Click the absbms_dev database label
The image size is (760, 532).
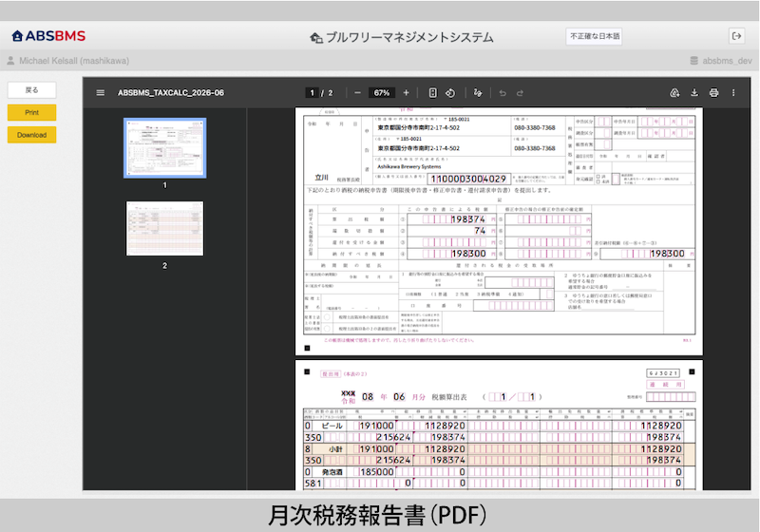coord(727,61)
